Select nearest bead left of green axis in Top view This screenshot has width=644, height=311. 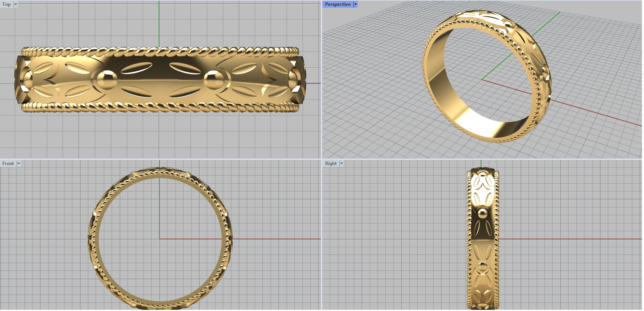[105, 80]
